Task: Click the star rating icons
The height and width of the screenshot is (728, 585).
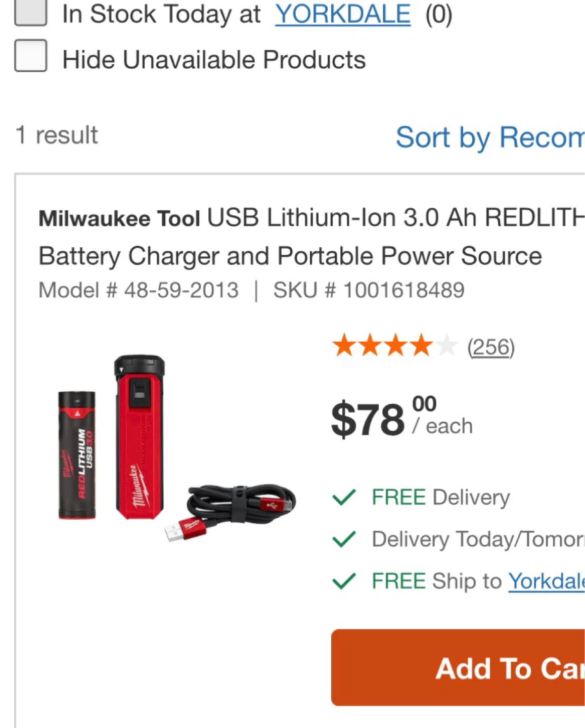Action: pos(395,346)
